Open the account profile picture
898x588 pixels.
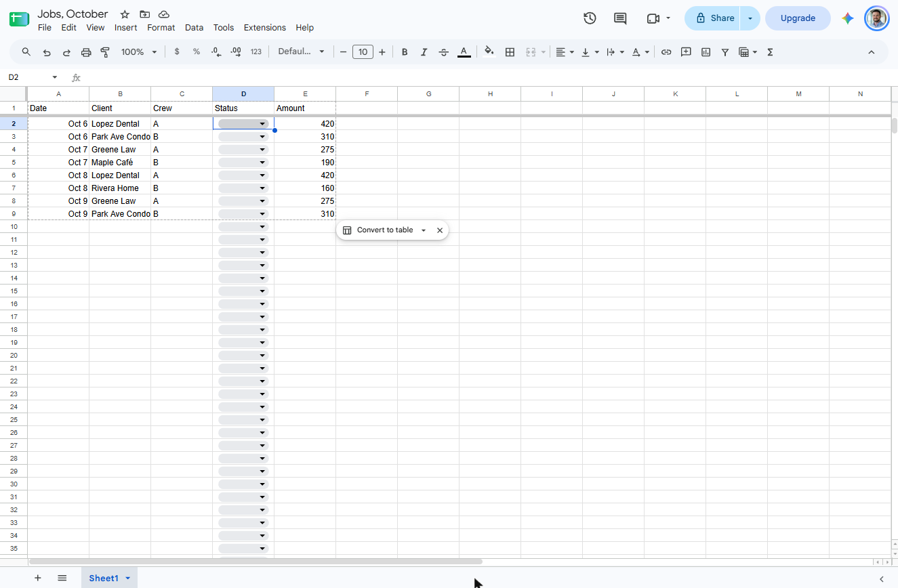pyautogui.click(x=877, y=18)
